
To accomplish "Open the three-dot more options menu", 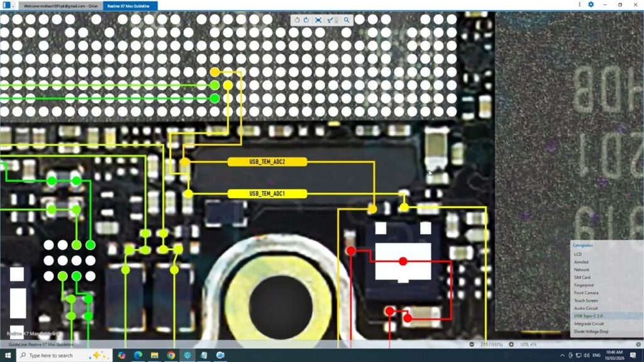I will [579, 4].
